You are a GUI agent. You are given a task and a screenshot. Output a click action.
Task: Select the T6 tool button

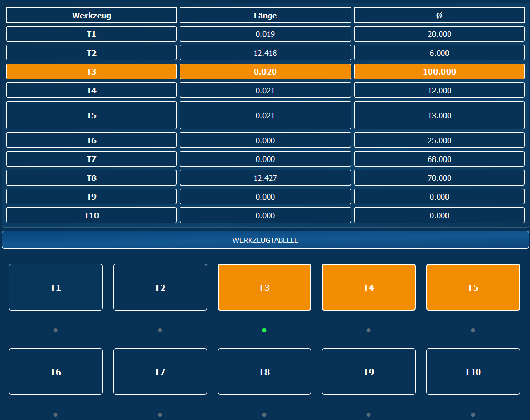coord(56,372)
